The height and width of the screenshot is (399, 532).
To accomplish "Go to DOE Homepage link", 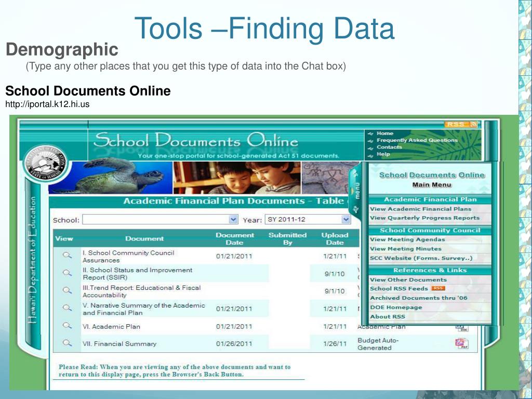I will pyautogui.click(x=396, y=308).
